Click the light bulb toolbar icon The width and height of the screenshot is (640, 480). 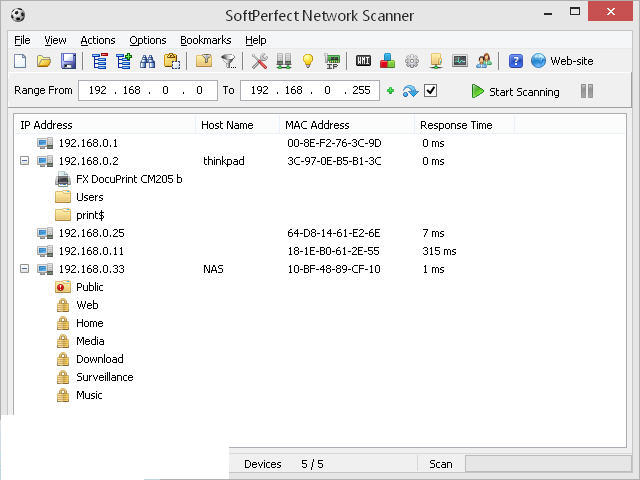tap(308, 61)
